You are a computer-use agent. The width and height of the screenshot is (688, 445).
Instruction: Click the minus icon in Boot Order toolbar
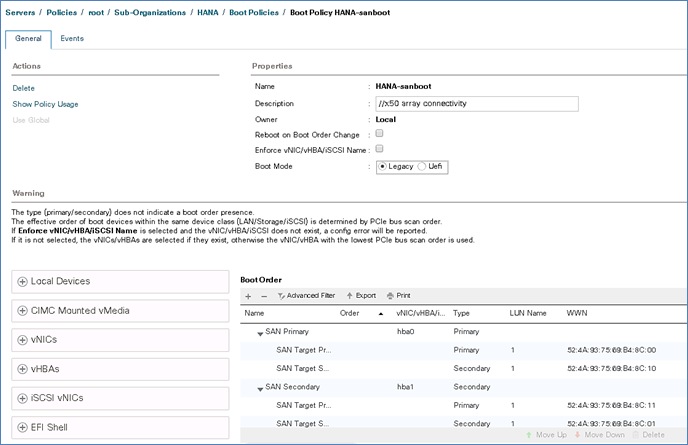coord(264,296)
